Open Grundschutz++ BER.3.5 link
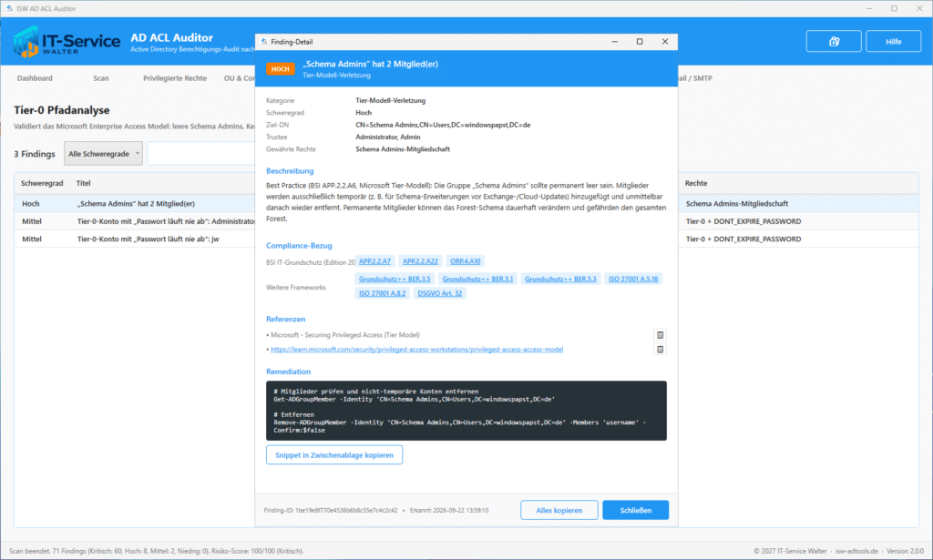The width and height of the screenshot is (933, 560). tap(395, 279)
